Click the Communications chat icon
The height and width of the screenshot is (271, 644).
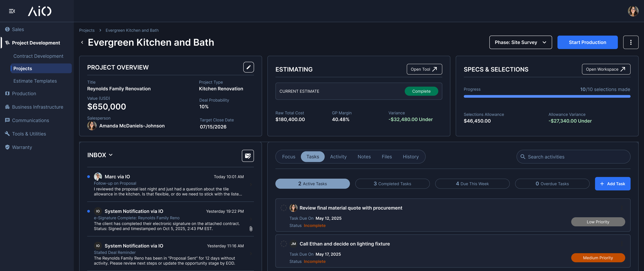(x=7, y=120)
